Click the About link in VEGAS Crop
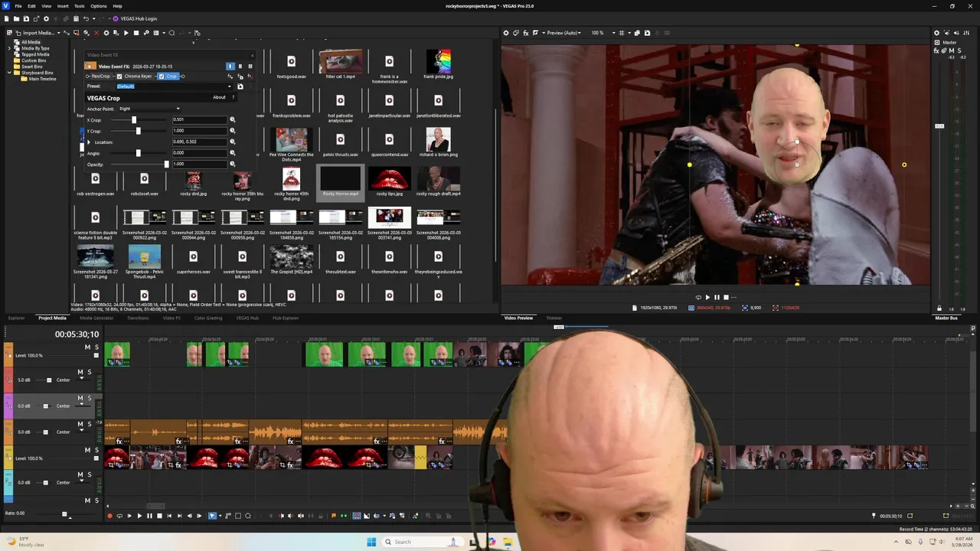The height and width of the screenshot is (551, 980). coord(219,97)
